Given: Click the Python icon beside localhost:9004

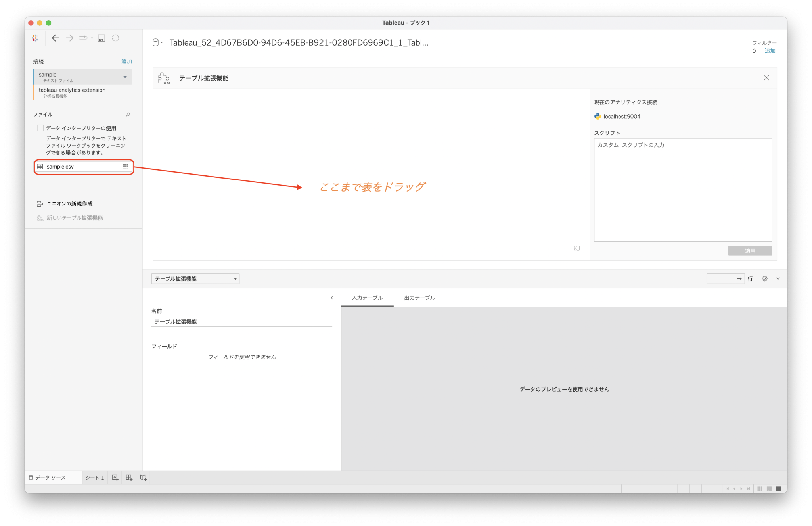Looking at the screenshot, I should [597, 116].
